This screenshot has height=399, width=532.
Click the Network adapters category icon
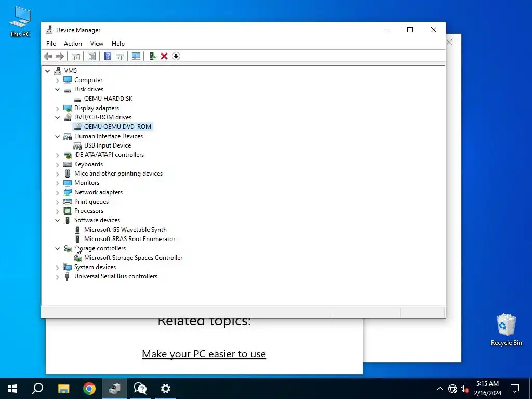[68, 192]
